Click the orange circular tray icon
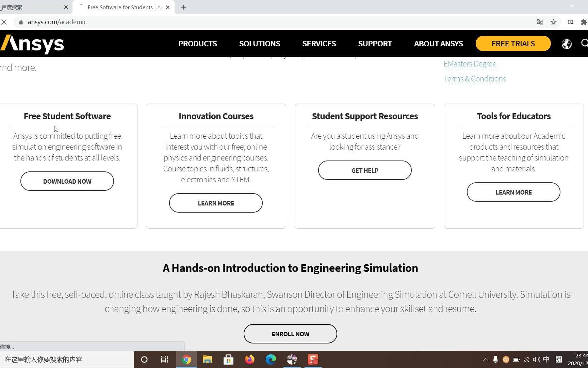 pos(506,359)
